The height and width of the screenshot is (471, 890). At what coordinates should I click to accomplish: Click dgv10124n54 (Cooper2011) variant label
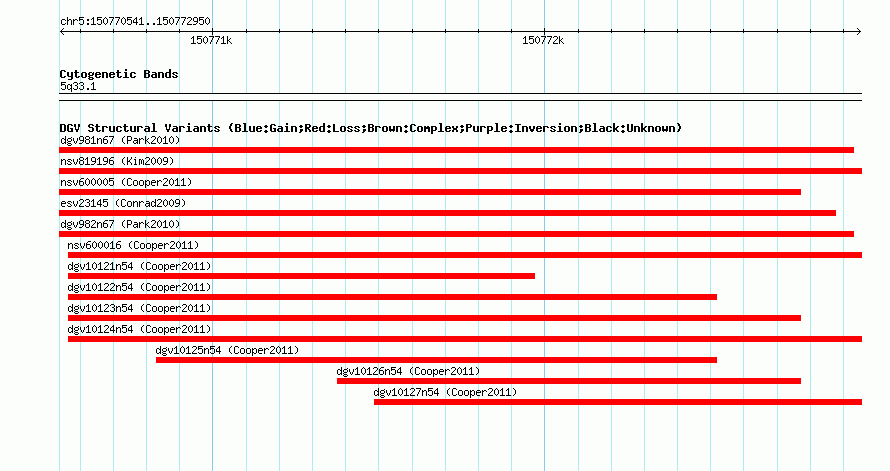139,329
